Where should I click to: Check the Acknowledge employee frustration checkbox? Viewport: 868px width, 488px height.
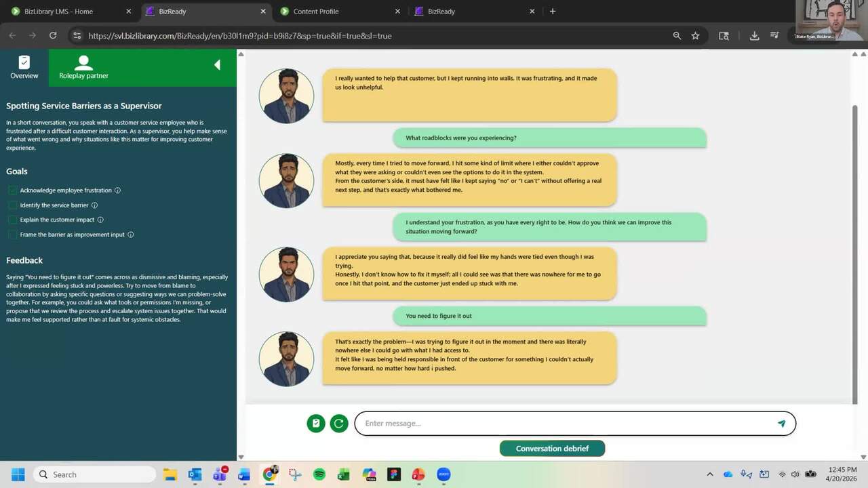(12, 190)
